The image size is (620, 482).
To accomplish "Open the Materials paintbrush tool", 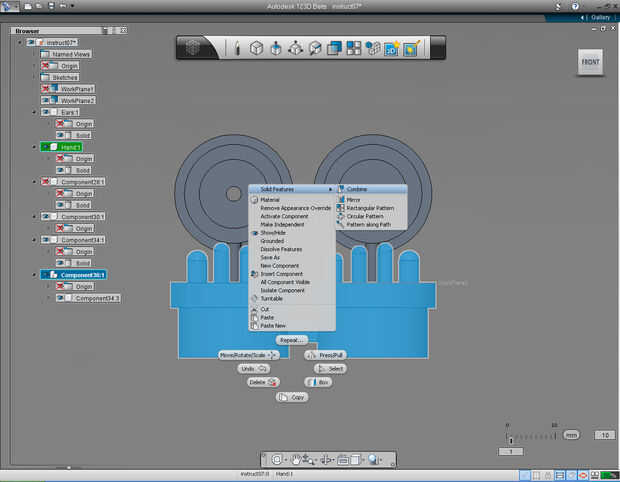I will (x=411, y=48).
